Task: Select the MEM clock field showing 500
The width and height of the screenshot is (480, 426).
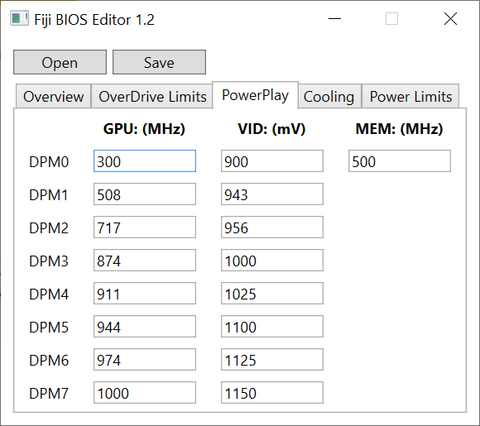Action: tap(399, 161)
